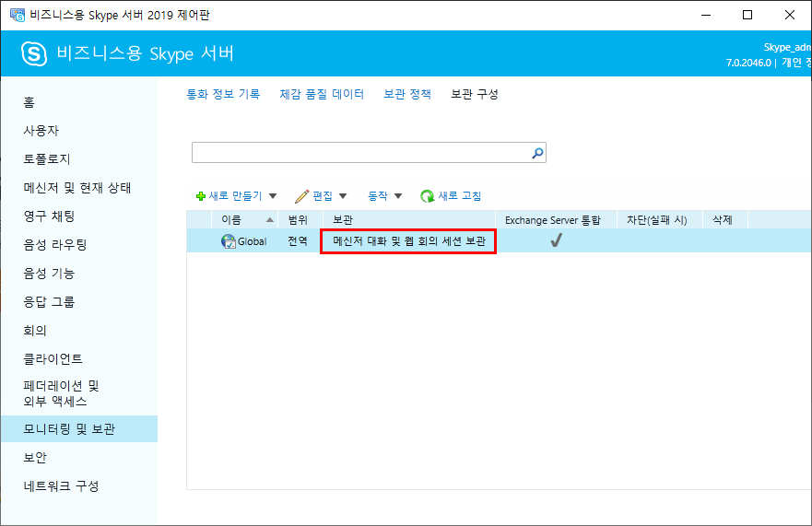Click the Skype logo in blue header
Viewport: 812px width, 526px height.
pyautogui.click(x=34, y=53)
